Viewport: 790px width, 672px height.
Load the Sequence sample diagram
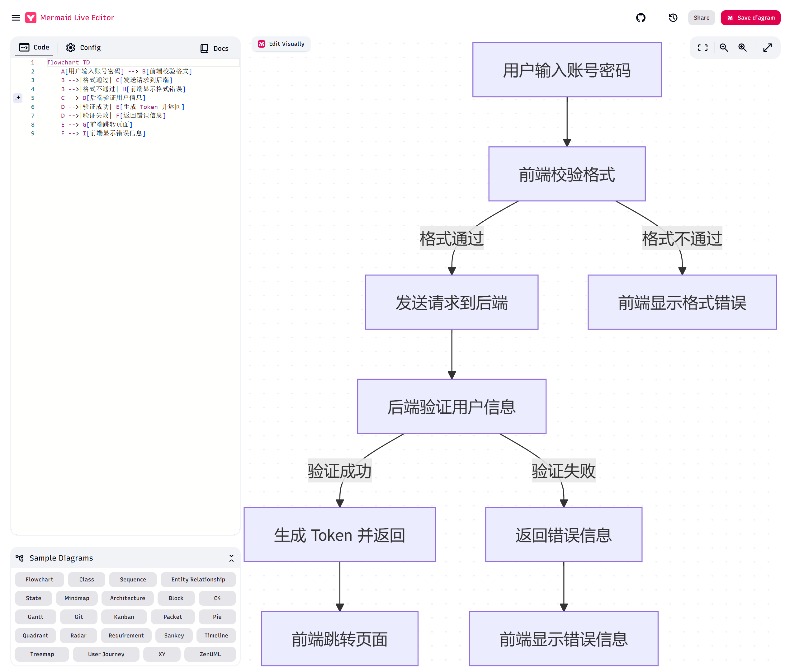[x=133, y=580]
